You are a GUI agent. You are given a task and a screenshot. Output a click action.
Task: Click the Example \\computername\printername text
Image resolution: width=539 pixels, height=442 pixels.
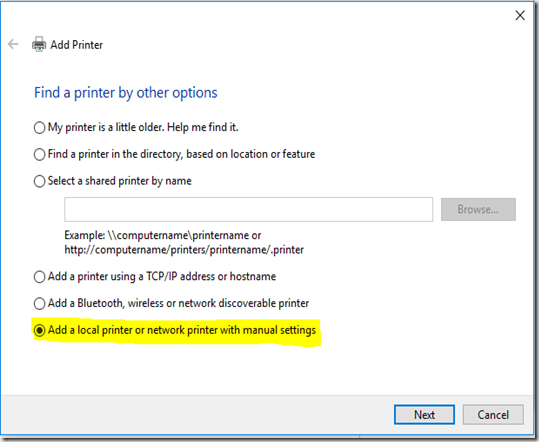(163, 235)
